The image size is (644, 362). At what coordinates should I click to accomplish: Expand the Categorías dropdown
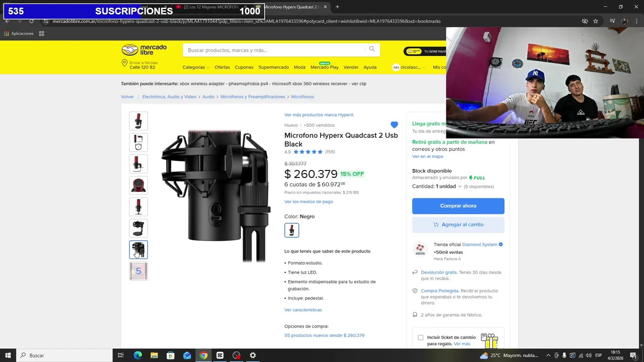(195, 67)
